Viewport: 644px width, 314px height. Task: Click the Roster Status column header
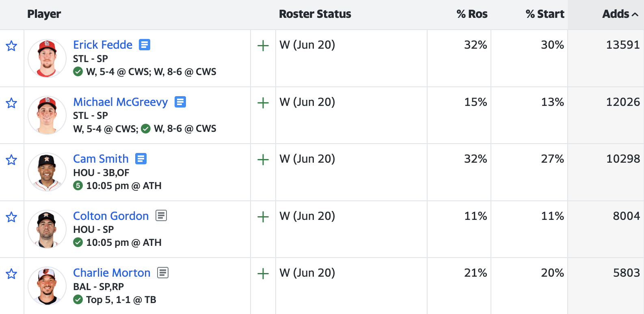315,14
